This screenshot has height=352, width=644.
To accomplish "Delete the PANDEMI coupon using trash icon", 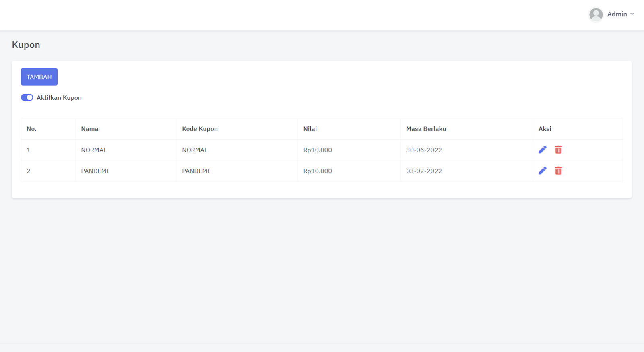I will pyautogui.click(x=558, y=171).
